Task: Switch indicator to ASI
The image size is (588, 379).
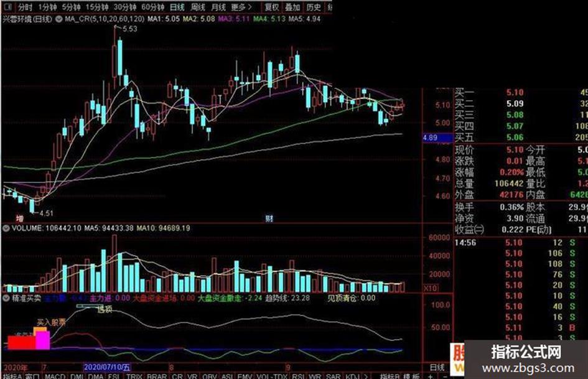Action: point(227,376)
